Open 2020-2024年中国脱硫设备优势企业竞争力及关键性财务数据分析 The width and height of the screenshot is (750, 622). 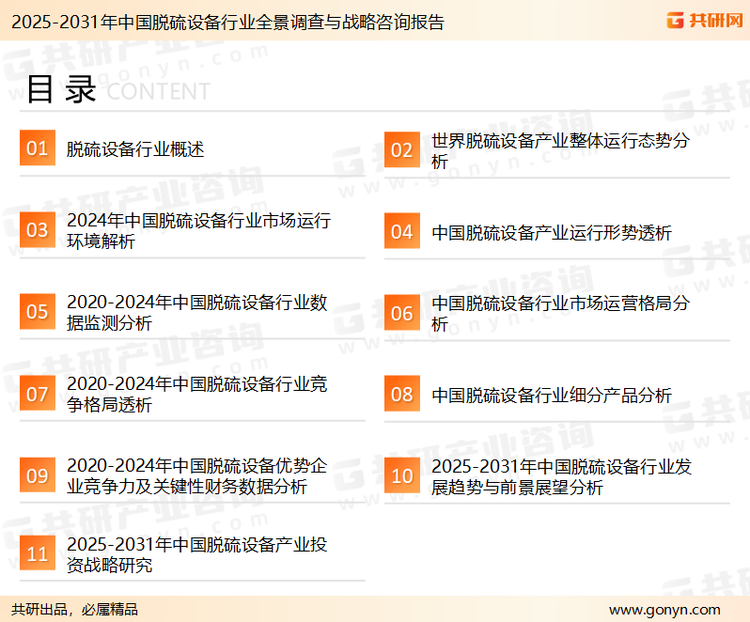click(x=197, y=476)
